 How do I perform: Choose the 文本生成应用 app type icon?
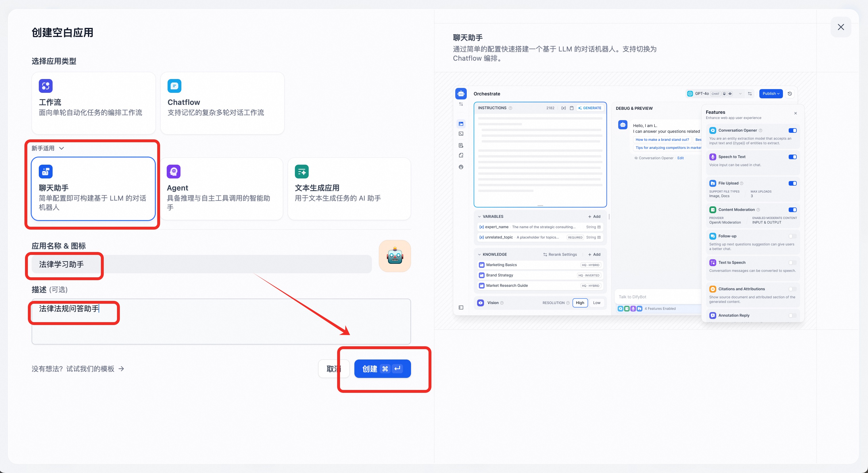302,172
